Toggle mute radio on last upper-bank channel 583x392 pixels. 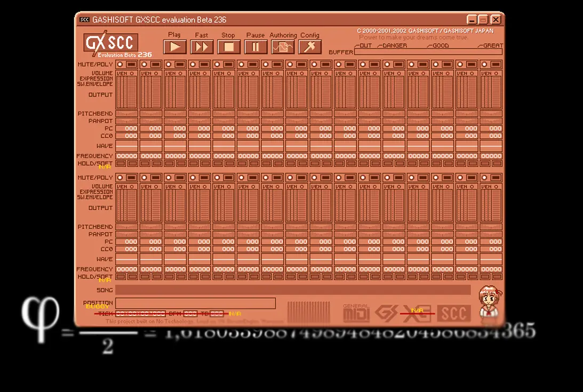[x=484, y=65]
